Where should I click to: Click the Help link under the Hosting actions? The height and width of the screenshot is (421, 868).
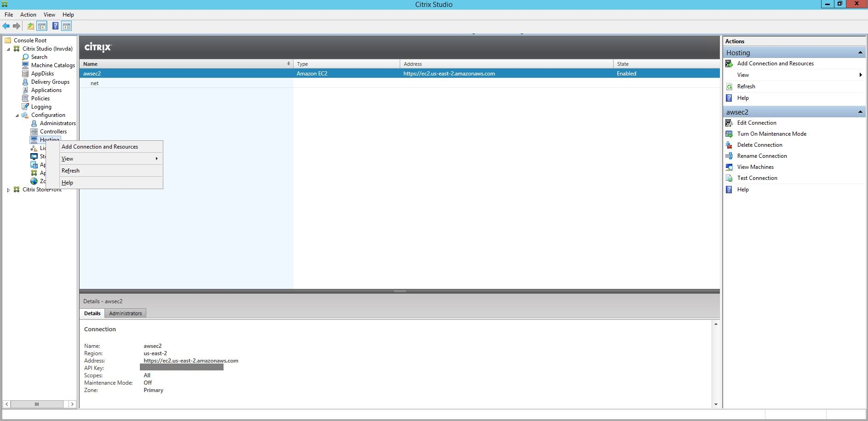pos(743,98)
